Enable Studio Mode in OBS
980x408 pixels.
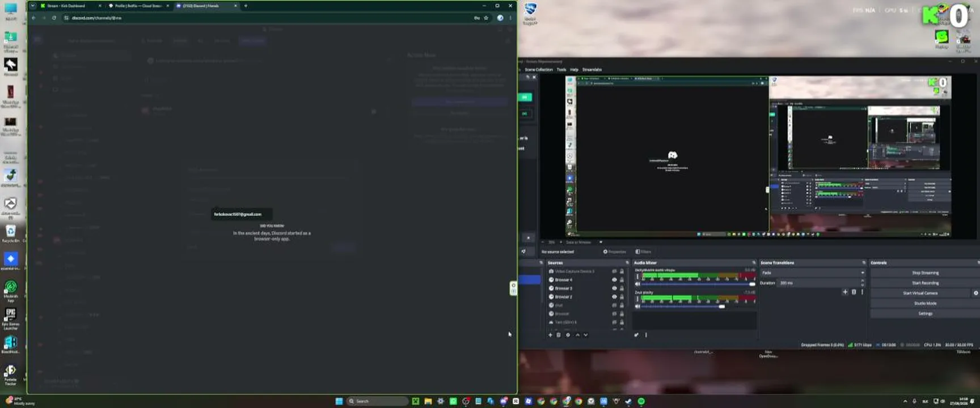(x=925, y=303)
